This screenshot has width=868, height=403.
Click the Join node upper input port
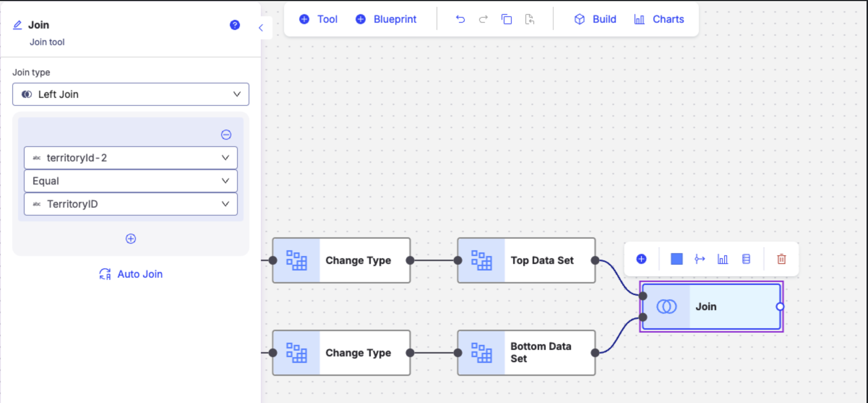coord(643,296)
